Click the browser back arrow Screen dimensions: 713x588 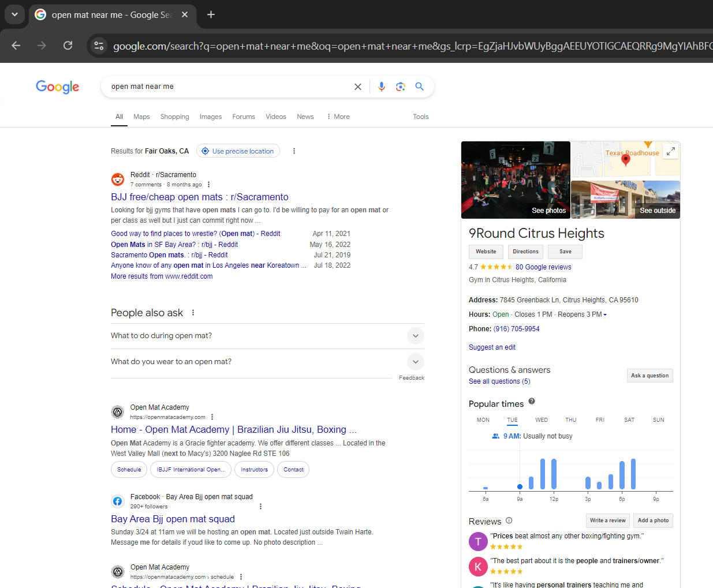tap(16, 46)
